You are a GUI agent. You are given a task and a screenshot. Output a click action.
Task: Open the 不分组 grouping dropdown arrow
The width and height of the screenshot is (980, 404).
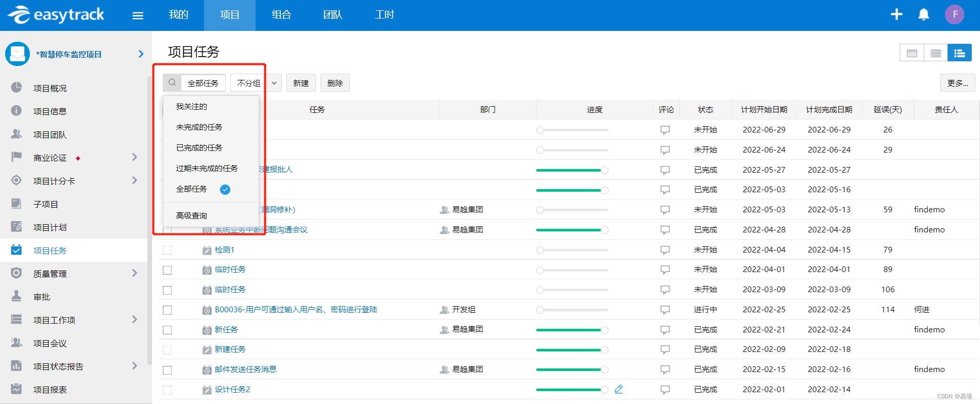point(274,83)
